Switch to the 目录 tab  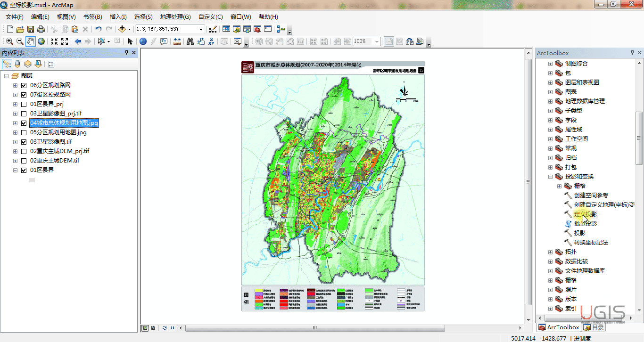pyautogui.click(x=594, y=327)
